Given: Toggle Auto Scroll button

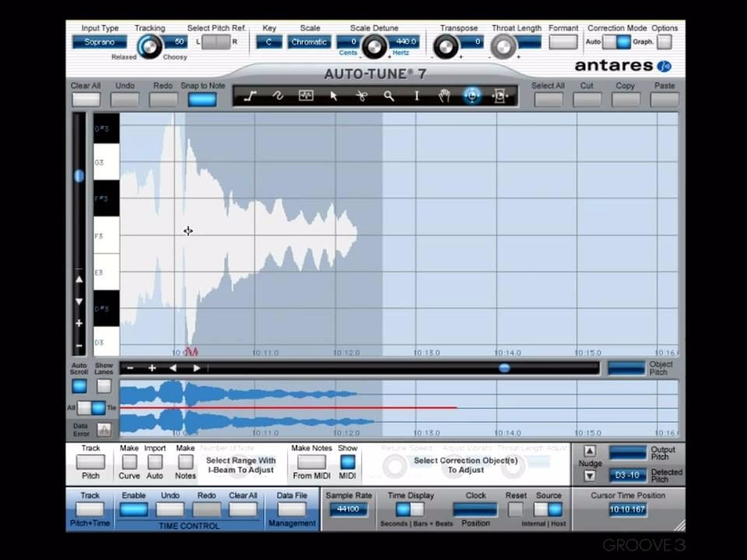Looking at the screenshot, I should pos(79,387).
